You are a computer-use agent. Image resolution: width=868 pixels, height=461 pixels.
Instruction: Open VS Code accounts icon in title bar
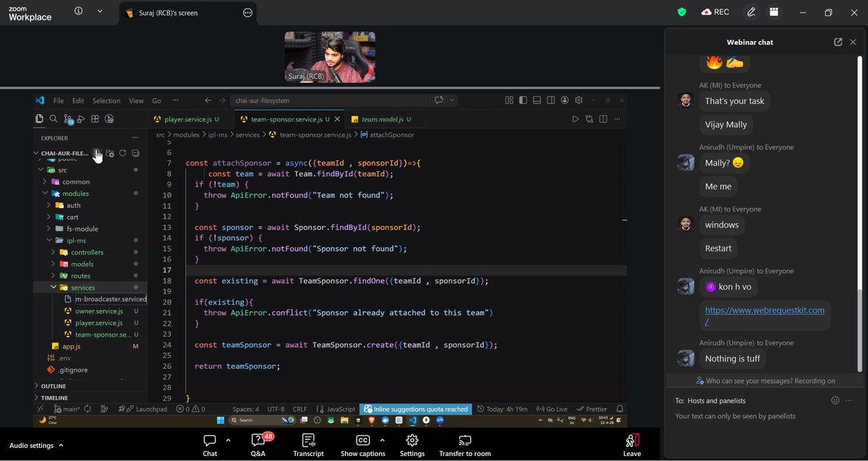pos(565,100)
